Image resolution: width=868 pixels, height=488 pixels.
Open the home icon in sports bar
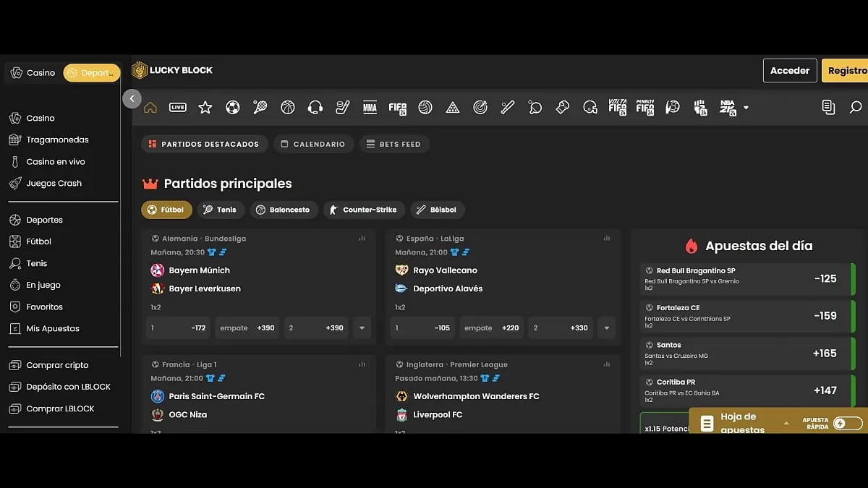(x=150, y=108)
